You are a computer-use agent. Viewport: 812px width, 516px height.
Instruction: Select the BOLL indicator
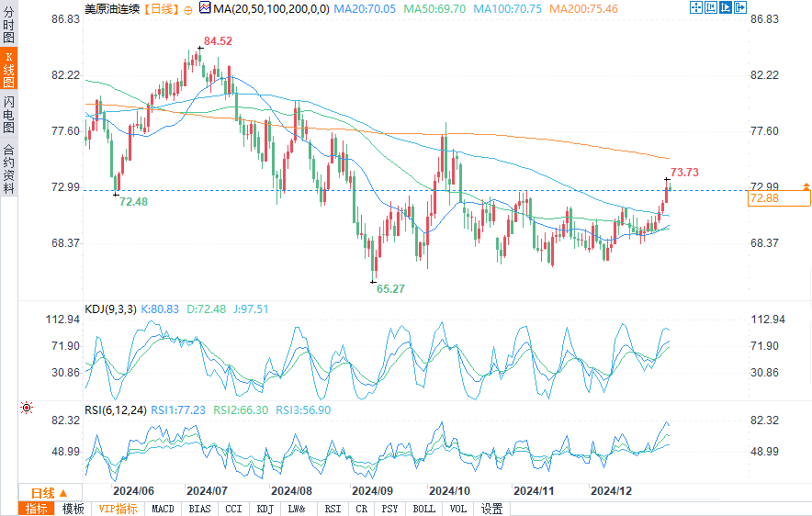coord(424,509)
